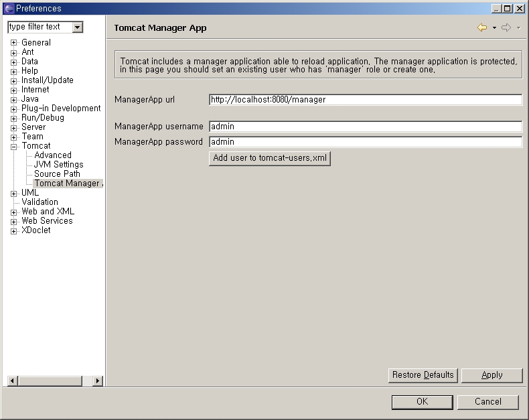Expand the Server tree node

(13, 128)
